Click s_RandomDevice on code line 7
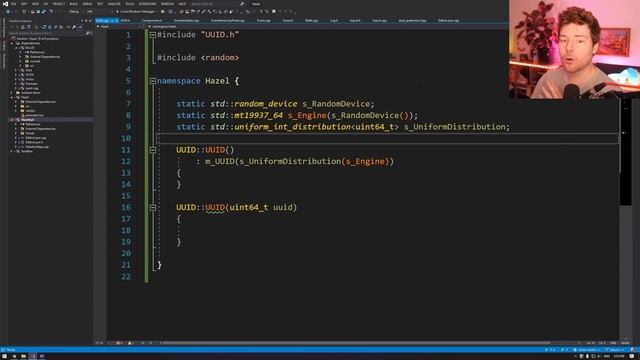Screen dimensions: 640x360 pos(336,104)
